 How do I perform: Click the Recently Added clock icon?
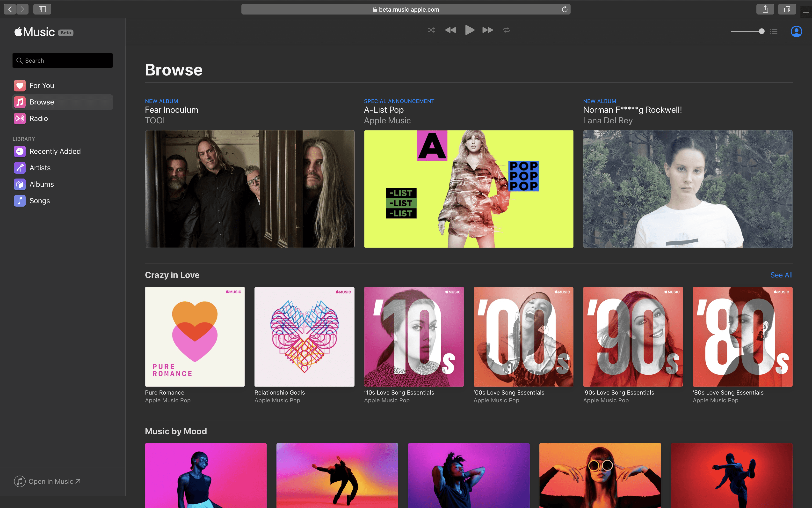pos(20,151)
